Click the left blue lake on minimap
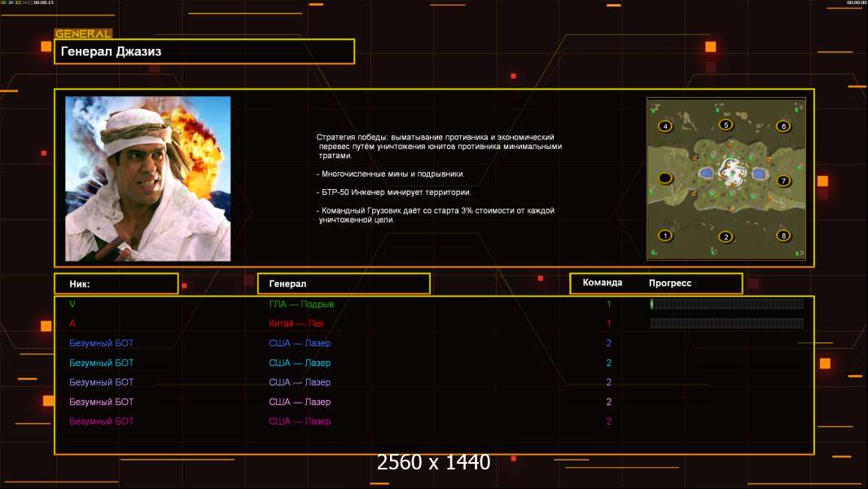Screen dimensions: 868x489 pyautogui.click(x=705, y=174)
